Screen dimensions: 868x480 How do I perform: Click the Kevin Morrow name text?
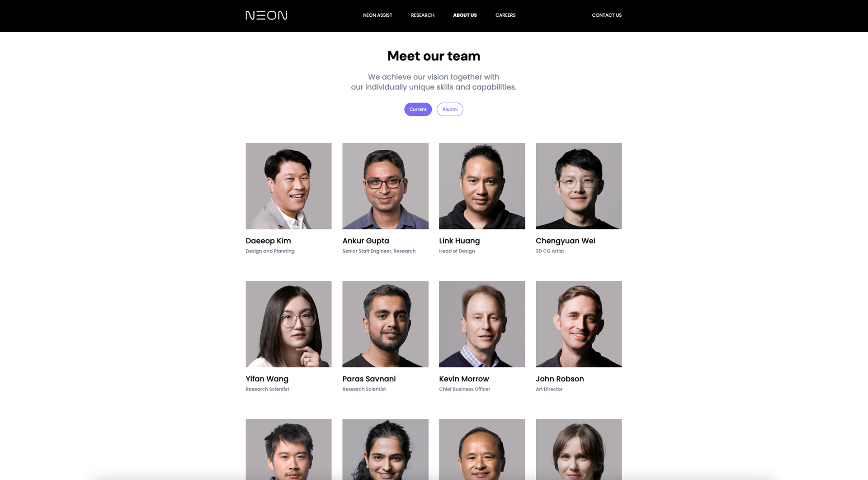464,379
